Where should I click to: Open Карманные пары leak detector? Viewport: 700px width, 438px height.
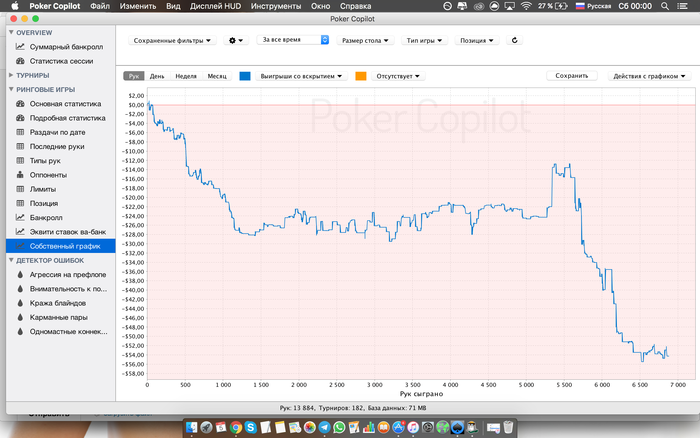pyautogui.click(x=59, y=316)
